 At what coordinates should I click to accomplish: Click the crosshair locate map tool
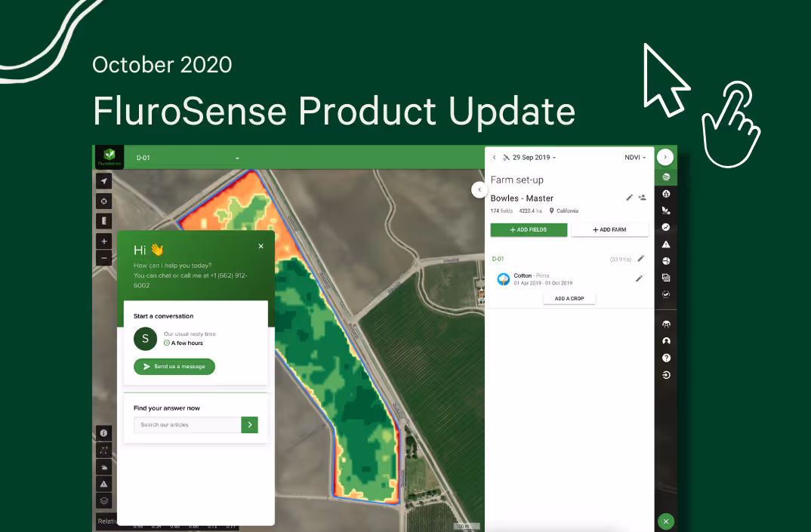pos(104,201)
